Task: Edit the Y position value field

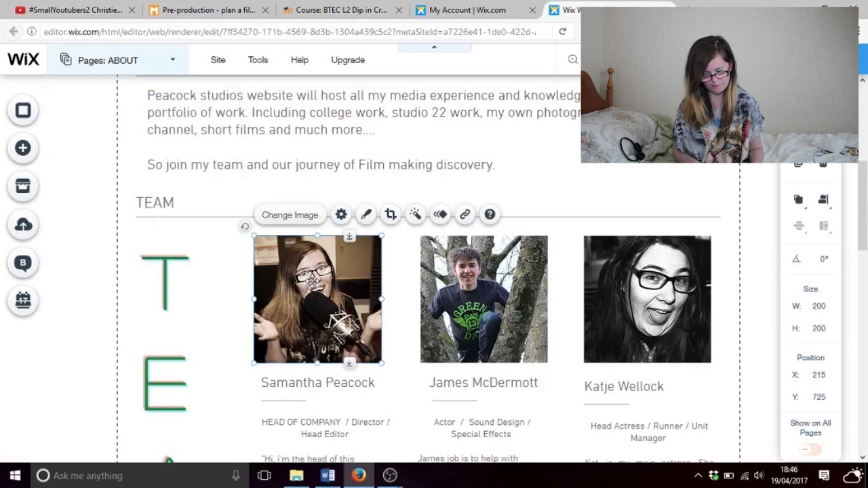Action: pyautogui.click(x=819, y=396)
